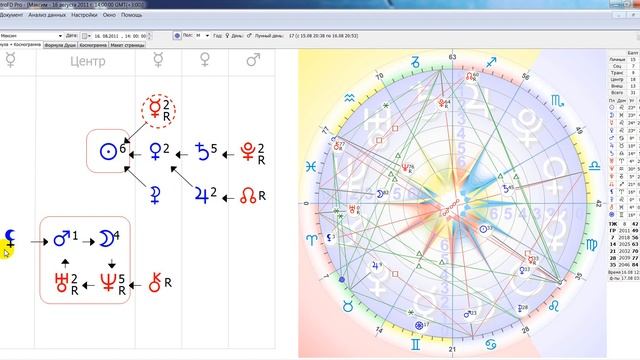The image size is (640, 360).
Task: Click the Aries sign on the chart wheel
Action: point(311,240)
